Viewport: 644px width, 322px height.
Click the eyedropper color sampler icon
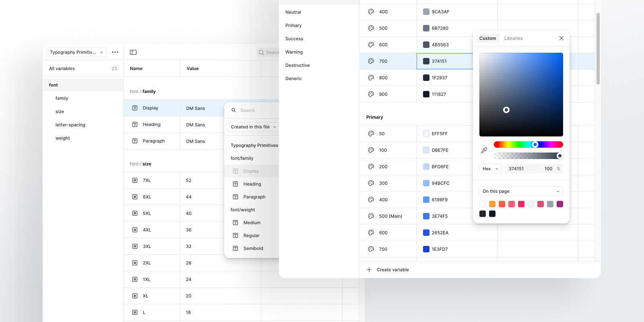484,150
